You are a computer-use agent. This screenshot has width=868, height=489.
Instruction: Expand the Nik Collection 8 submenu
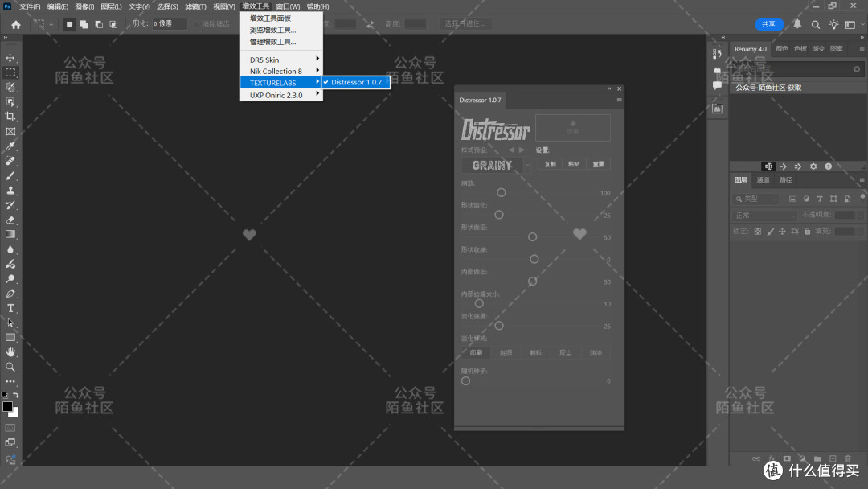point(280,72)
